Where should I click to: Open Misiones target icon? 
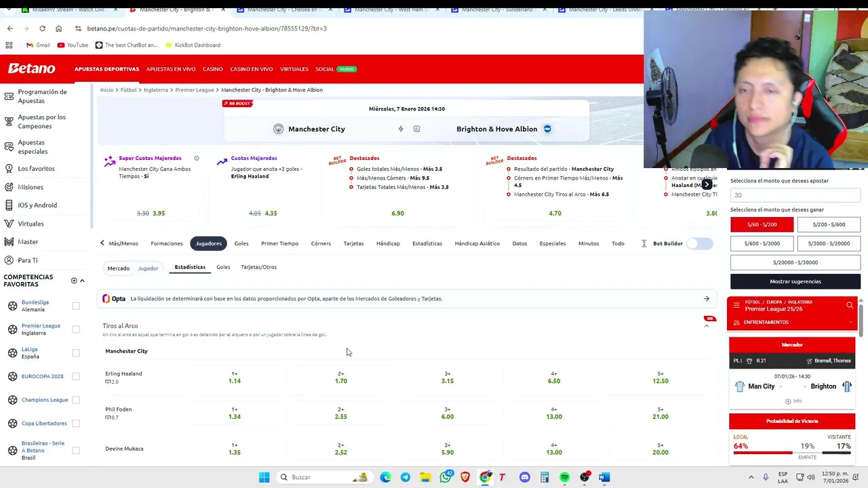[9, 187]
